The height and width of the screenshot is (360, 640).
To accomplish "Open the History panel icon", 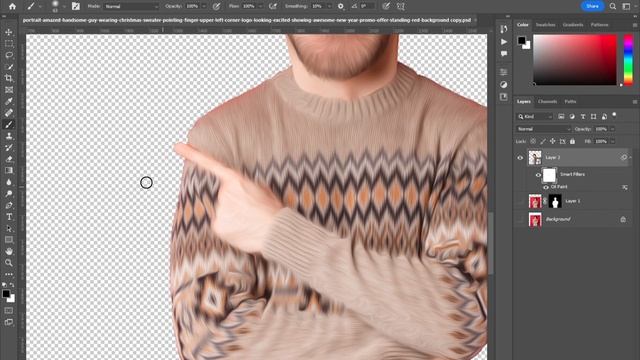I will point(504,29).
